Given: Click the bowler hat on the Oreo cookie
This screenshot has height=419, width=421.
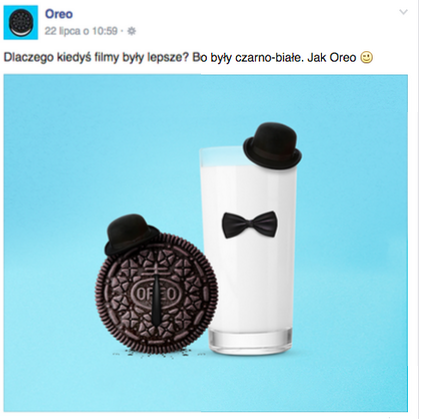Looking at the screenshot, I should [130, 234].
